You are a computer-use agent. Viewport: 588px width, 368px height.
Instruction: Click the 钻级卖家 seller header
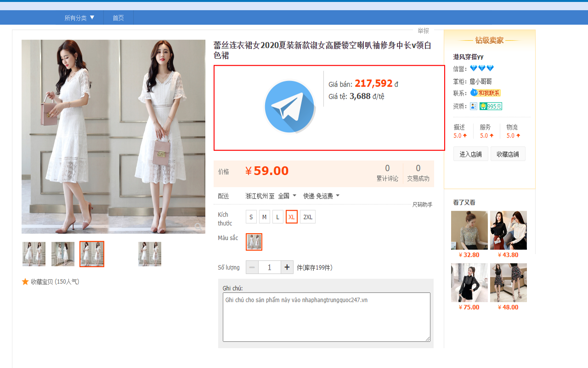490,40
